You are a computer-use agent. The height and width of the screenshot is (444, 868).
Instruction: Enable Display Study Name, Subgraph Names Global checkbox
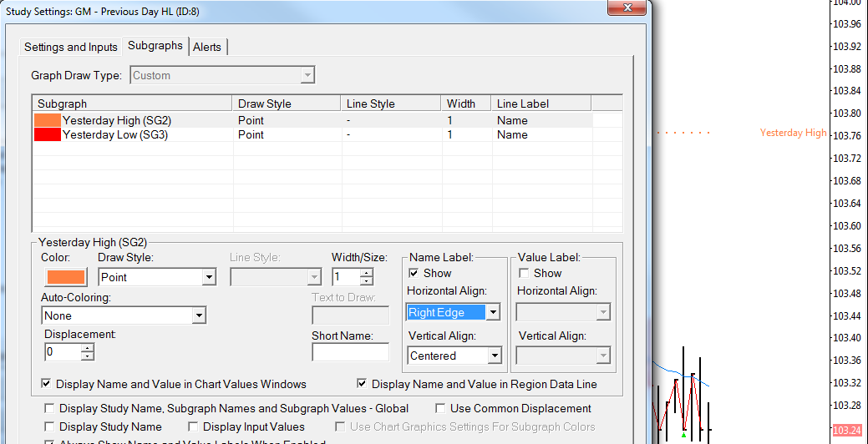49,409
